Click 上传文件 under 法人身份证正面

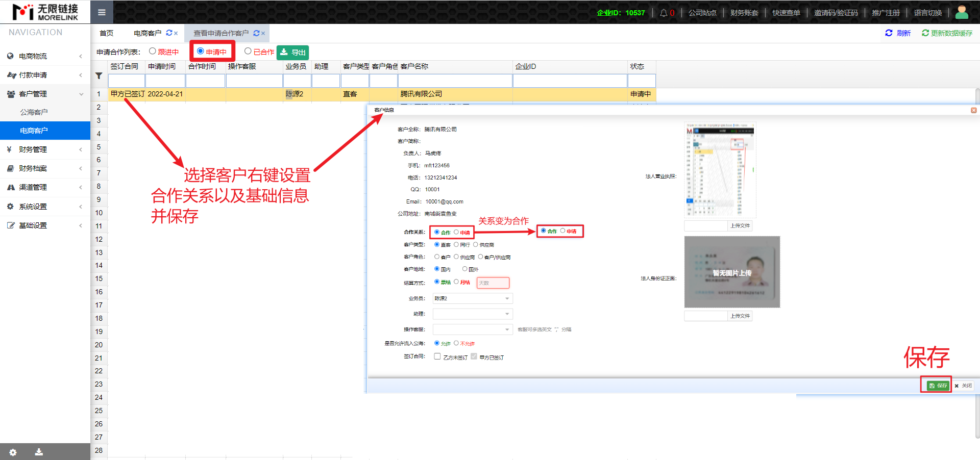[x=740, y=316]
